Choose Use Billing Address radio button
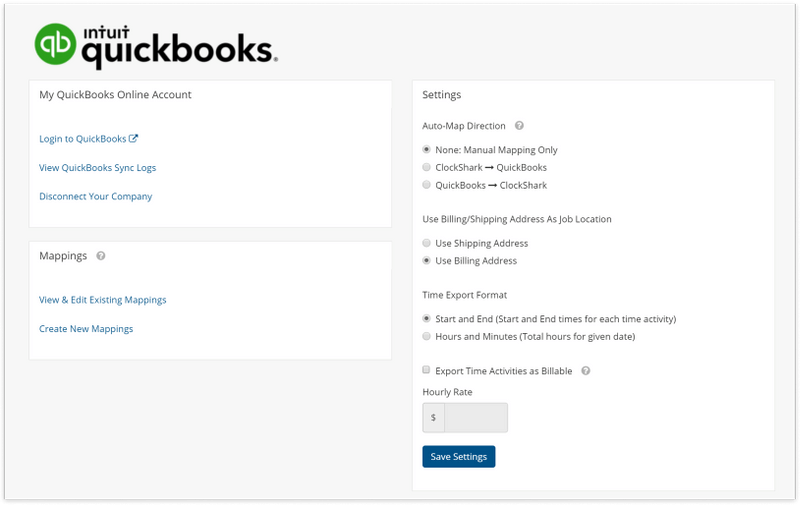The image size is (800, 505). [x=427, y=260]
